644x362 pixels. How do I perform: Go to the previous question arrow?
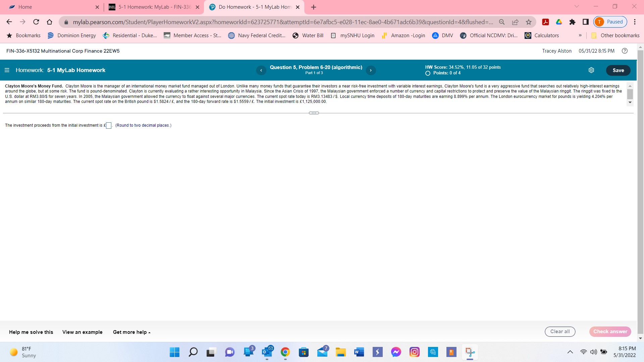pyautogui.click(x=261, y=70)
